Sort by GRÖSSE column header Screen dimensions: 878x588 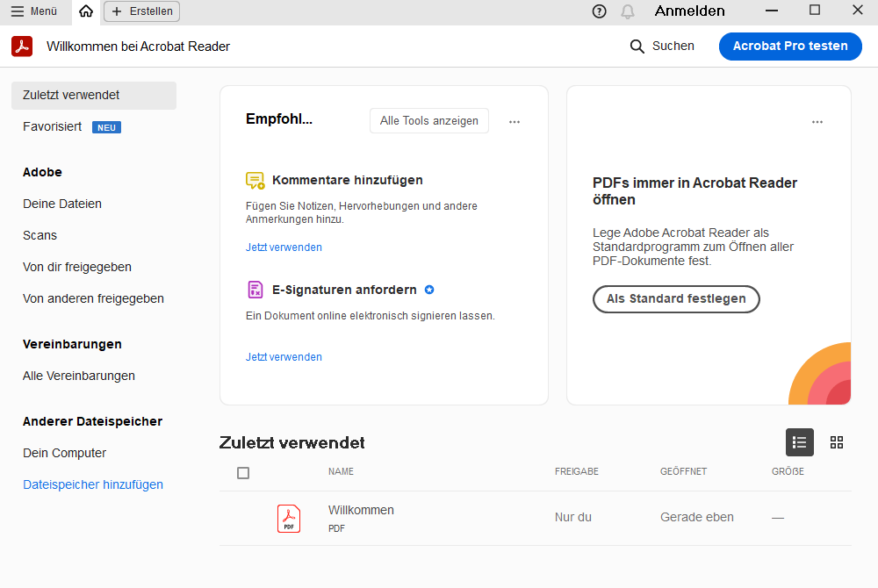(788, 471)
